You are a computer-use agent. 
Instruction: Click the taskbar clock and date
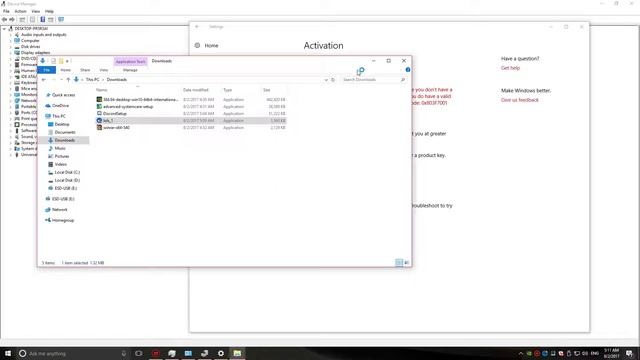point(611,353)
